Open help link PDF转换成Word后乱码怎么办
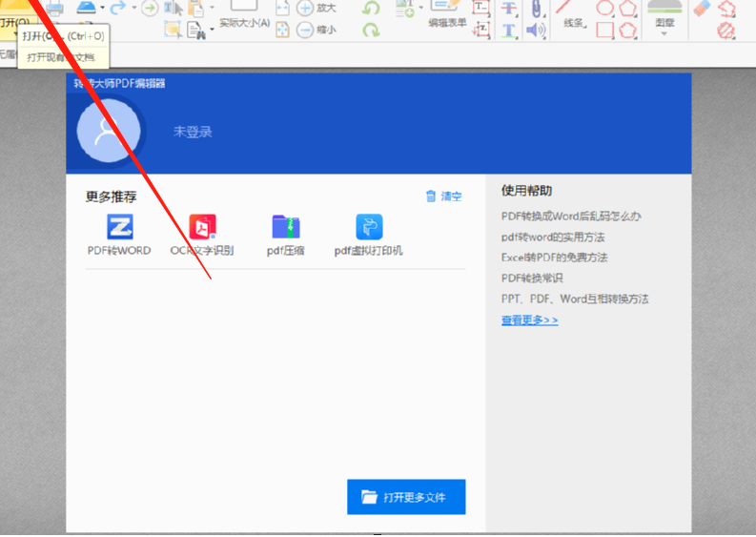The height and width of the screenshot is (537, 756). pos(571,217)
